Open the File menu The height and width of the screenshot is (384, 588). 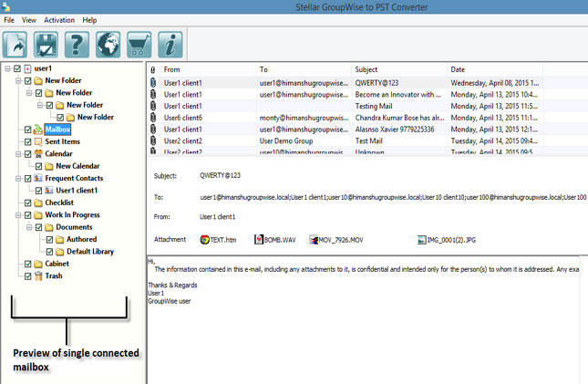(9, 20)
